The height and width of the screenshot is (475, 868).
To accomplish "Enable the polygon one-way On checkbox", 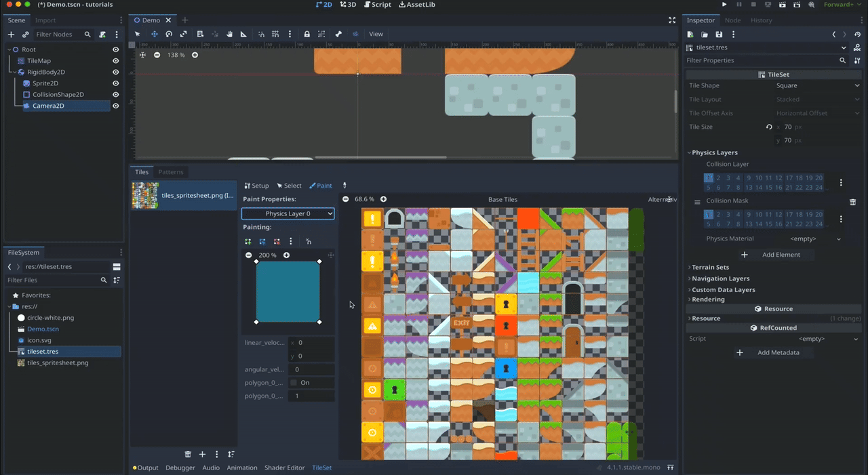I will point(294,383).
